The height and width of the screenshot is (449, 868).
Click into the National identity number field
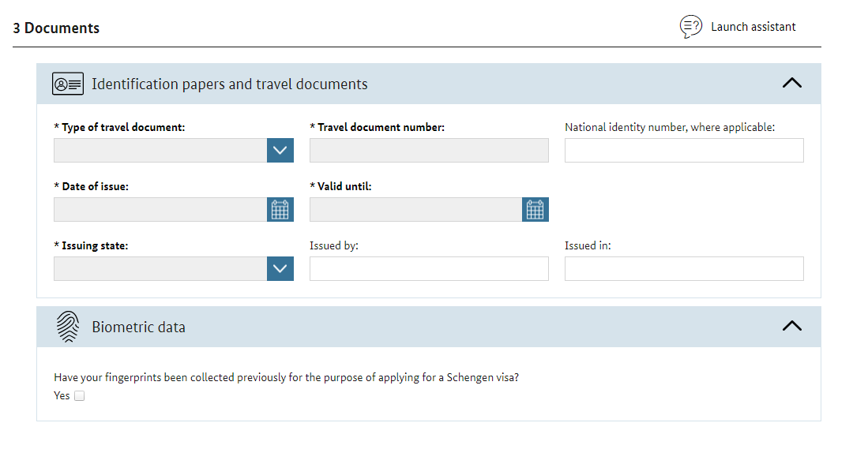click(684, 151)
